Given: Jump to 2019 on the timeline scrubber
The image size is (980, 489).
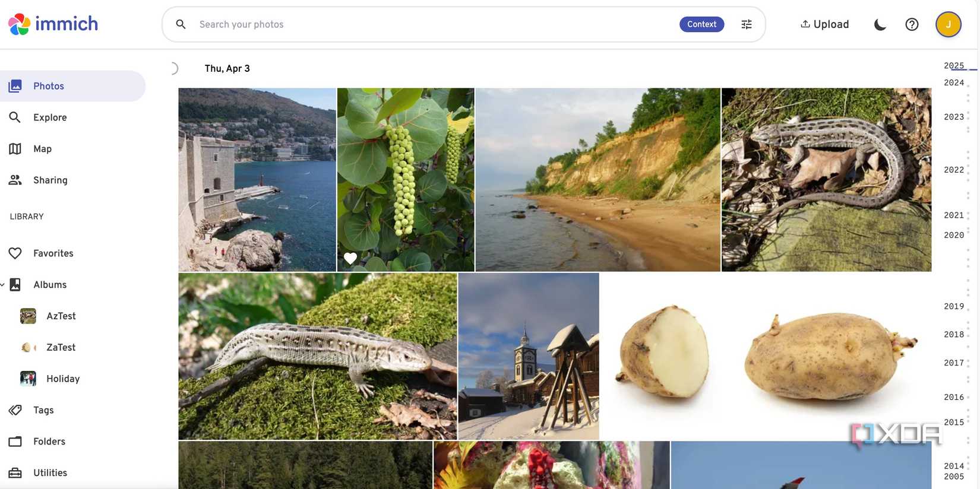Looking at the screenshot, I should [x=954, y=306].
